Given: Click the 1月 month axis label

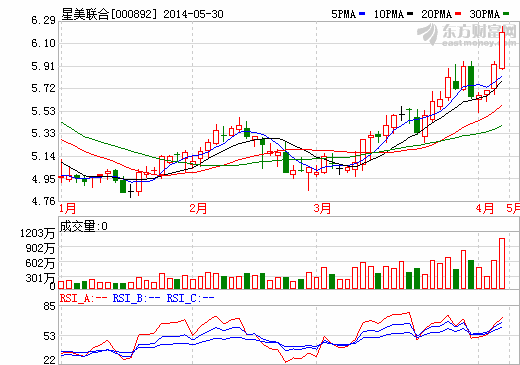Looking at the screenshot, I should [x=68, y=209].
